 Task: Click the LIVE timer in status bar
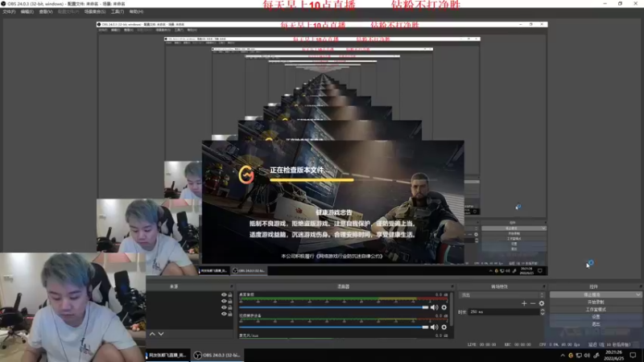[481, 345]
